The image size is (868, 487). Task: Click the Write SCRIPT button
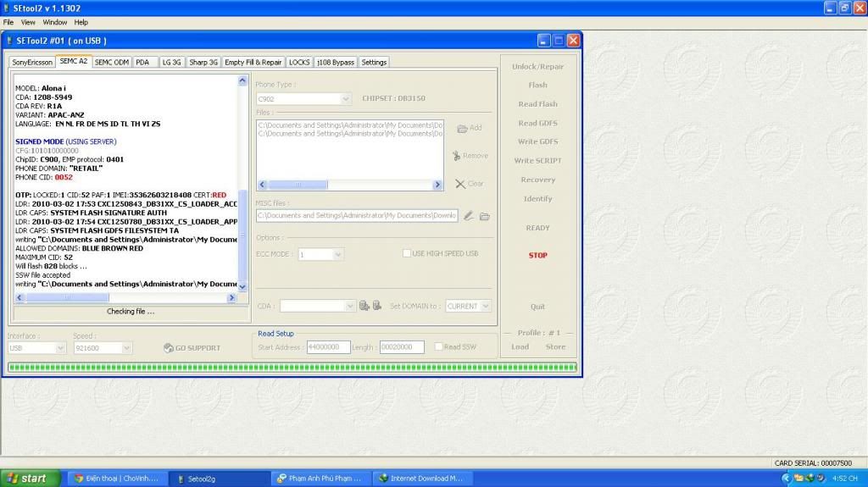tap(538, 160)
